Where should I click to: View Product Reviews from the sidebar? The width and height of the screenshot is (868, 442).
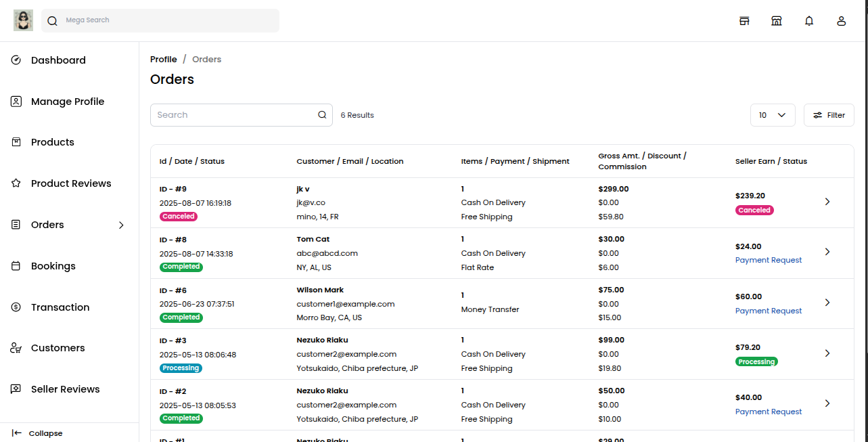coord(71,183)
